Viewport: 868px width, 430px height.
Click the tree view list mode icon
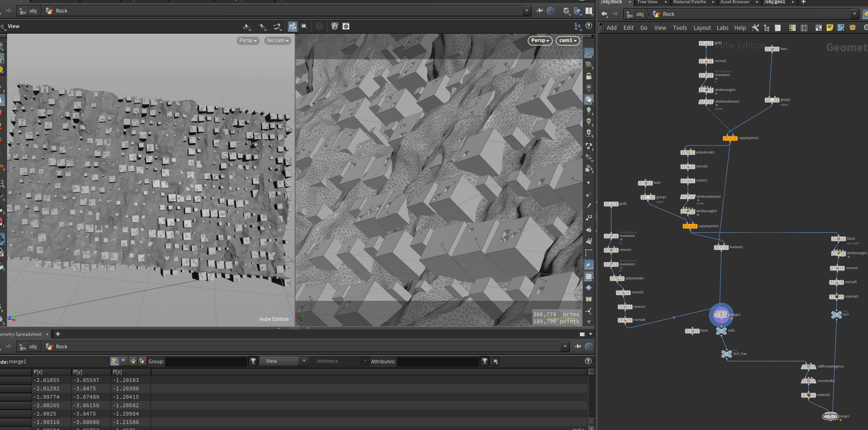766,28
